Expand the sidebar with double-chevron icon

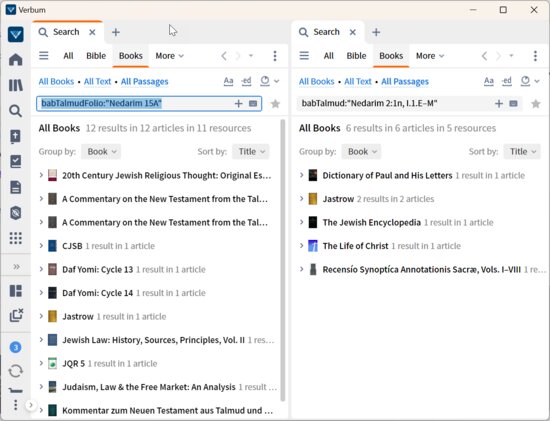16,267
